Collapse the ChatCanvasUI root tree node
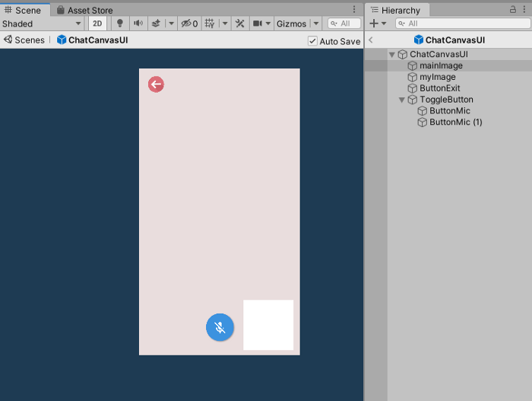The height and width of the screenshot is (401, 532). coord(392,54)
